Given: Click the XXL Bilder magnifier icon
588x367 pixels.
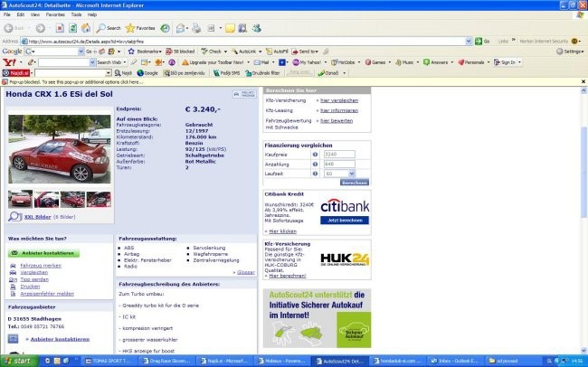Looking at the screenshot, I should tap(15, 217).
